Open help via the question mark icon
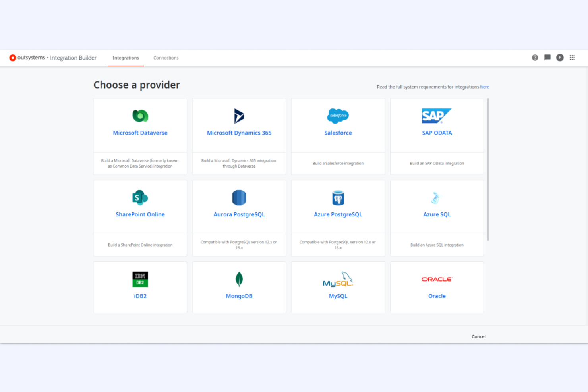The image size is (588, 392). pos(535,58)
